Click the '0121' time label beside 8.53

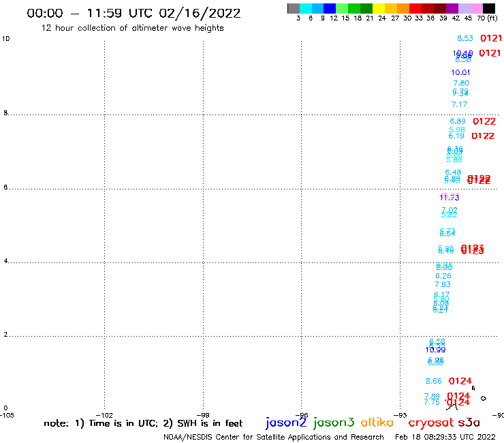pyautogui.click(x=491, y=38)
